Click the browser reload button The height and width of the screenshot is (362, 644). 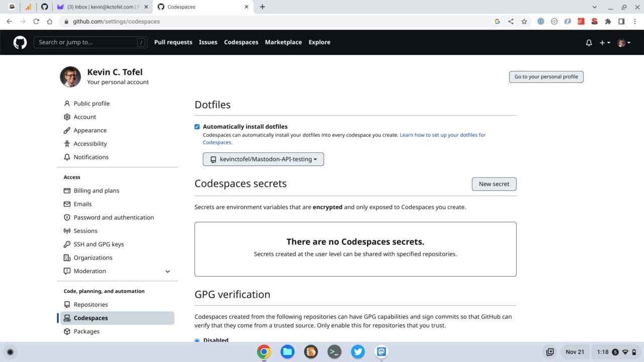36,22
